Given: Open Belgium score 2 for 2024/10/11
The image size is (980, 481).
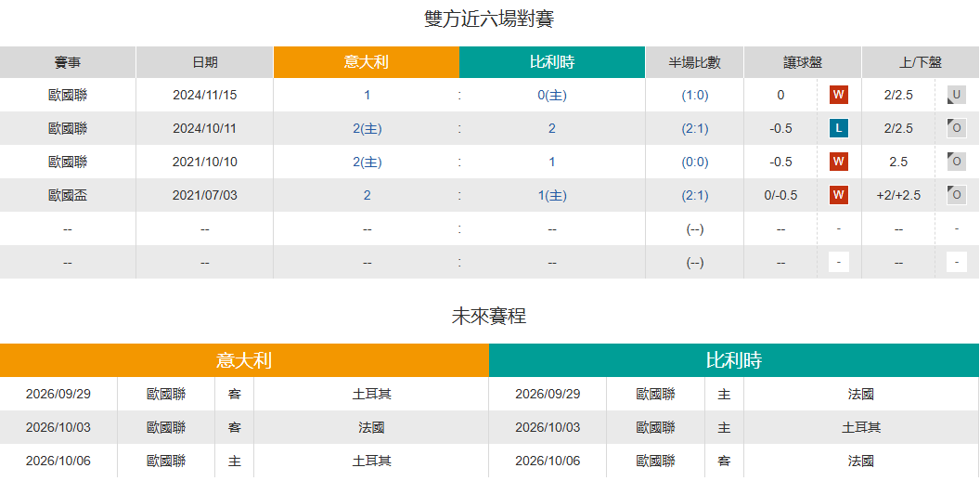Looking at the screenshot, I should point(552,129).
